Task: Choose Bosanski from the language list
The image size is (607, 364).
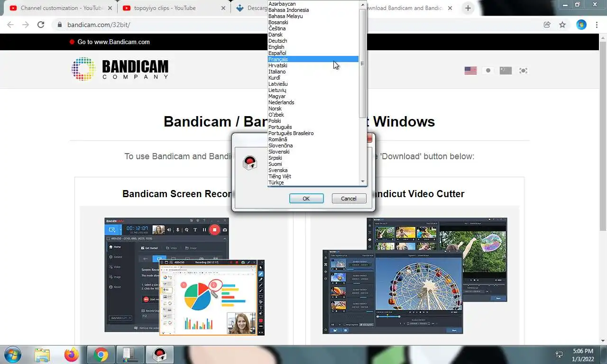Action: pyautogui.click(x=313, y=22)
